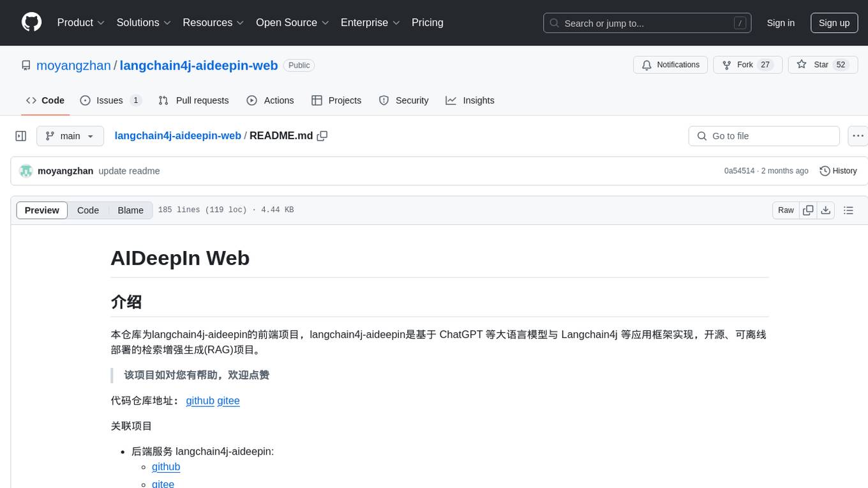
Task: Open the Resources dropdown
Action: coord(214,22)
